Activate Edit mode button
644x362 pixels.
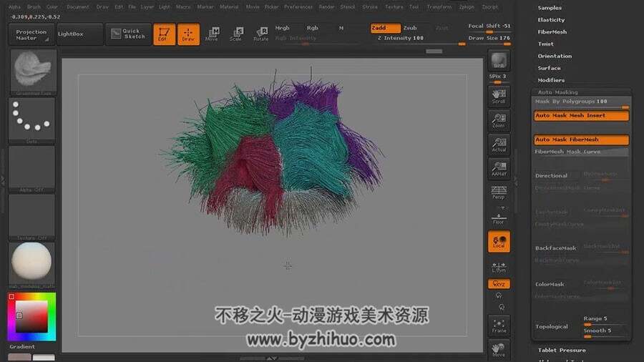pos(164,34)
